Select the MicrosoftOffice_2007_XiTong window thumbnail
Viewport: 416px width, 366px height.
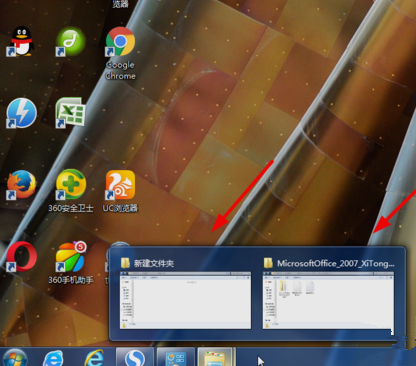328,300
